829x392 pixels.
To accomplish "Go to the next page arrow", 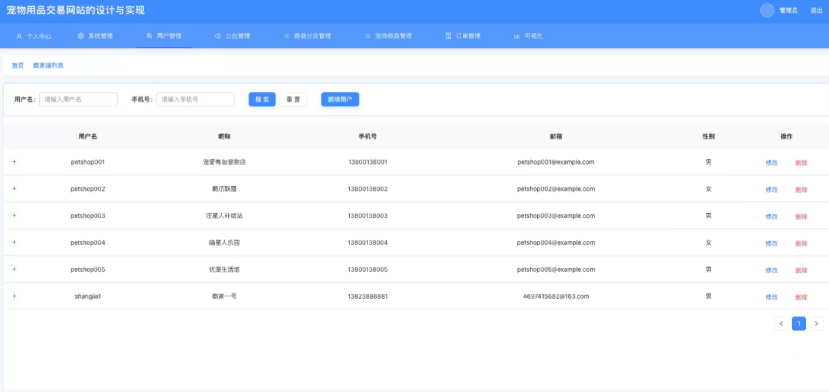I will coord(816,324).
